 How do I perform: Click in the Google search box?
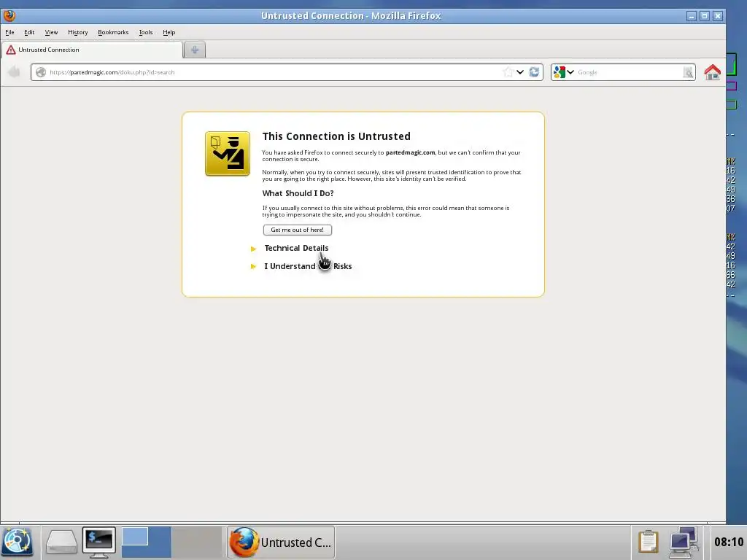coord(629,72)
